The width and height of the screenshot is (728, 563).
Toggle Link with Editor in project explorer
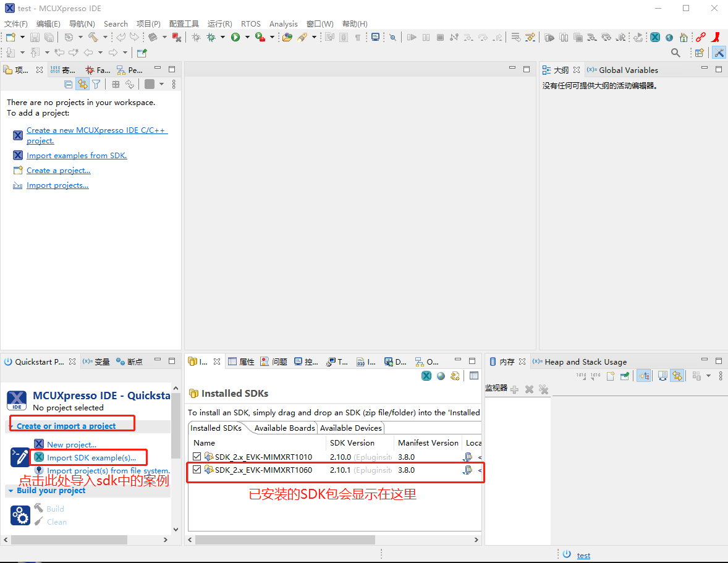[82, 84]
